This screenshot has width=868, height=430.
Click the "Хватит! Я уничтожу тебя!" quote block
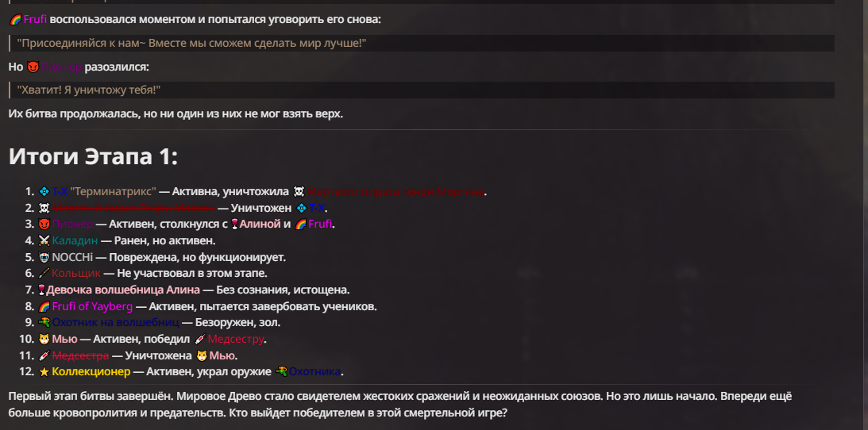tap(421, 90)
